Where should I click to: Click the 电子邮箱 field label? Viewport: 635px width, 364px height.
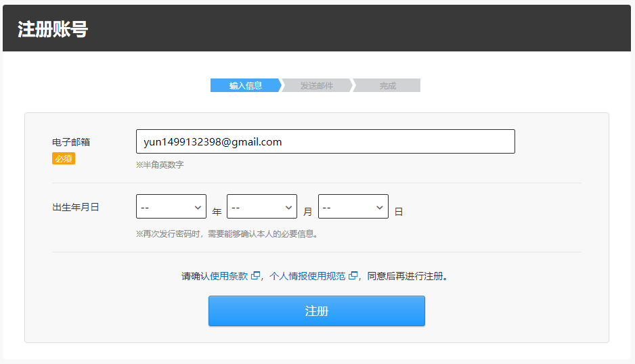(x=71, y=142)
